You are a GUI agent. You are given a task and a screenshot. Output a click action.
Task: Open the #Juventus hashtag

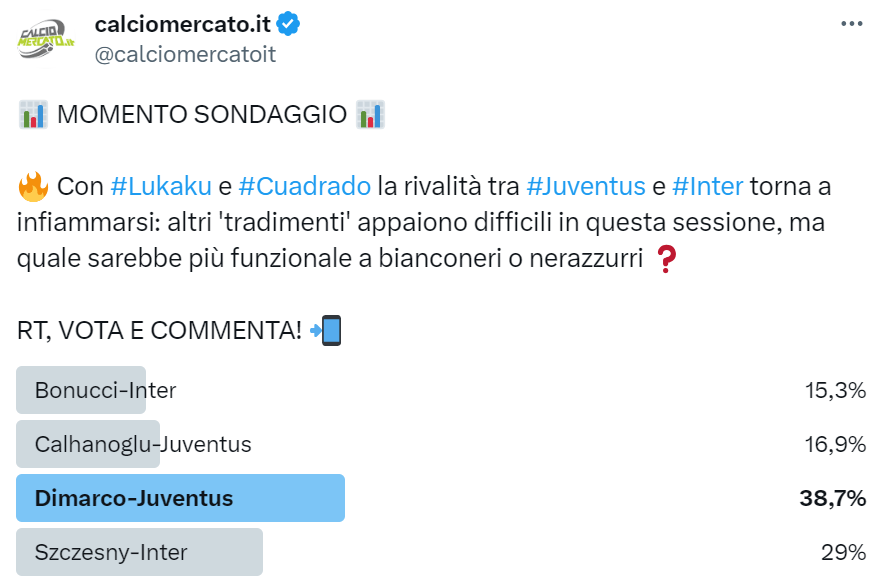point(585,186)
